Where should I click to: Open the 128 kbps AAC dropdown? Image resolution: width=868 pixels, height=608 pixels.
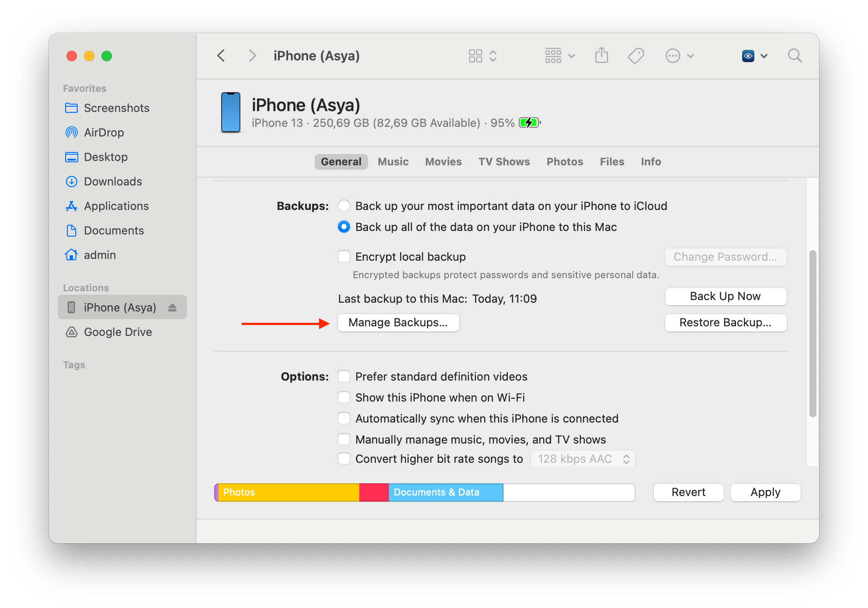coord(583,458)
